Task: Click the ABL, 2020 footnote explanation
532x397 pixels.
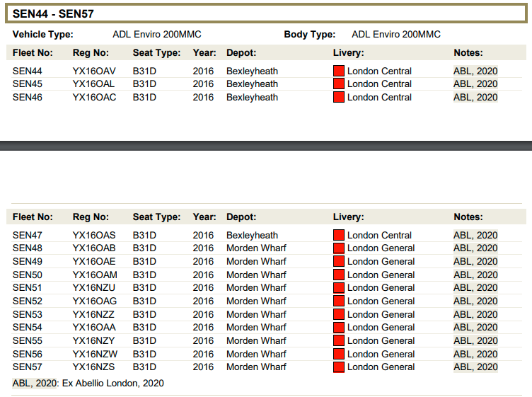Action: 88,383
